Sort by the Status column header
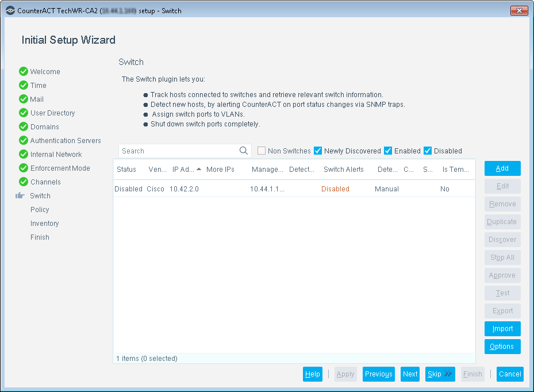This screenshot has height=392, width=534. (126, 169)
